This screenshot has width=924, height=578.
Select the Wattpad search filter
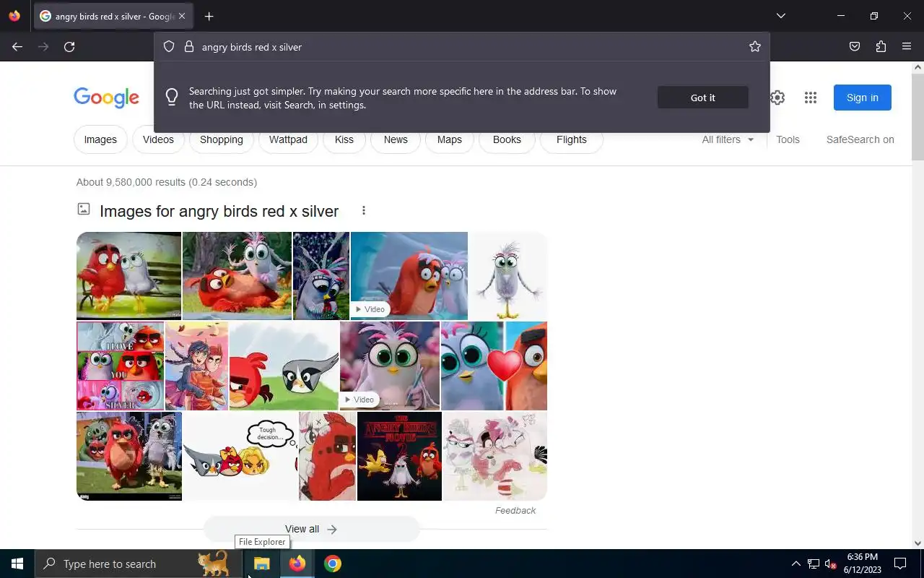(x=288, y=139)
